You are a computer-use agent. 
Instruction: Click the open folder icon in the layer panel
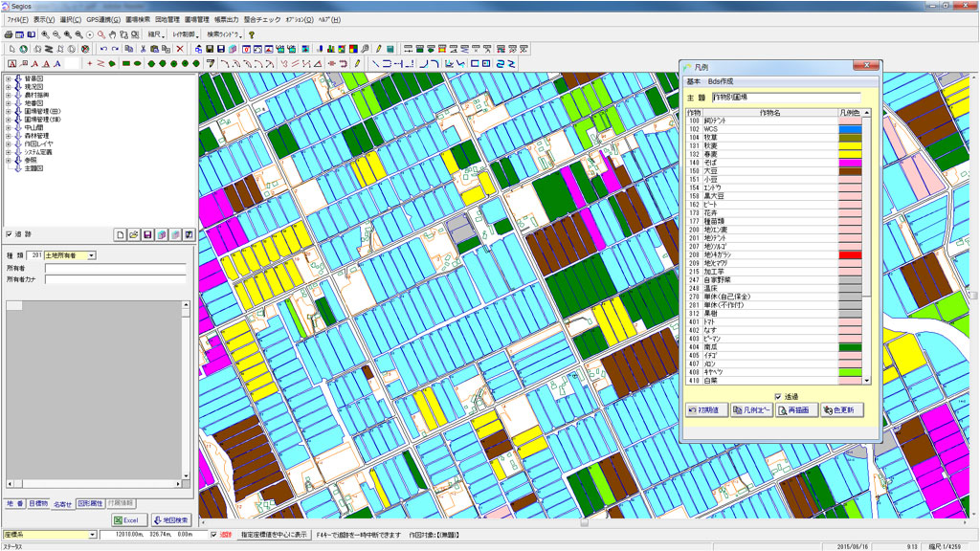[134, 234]
